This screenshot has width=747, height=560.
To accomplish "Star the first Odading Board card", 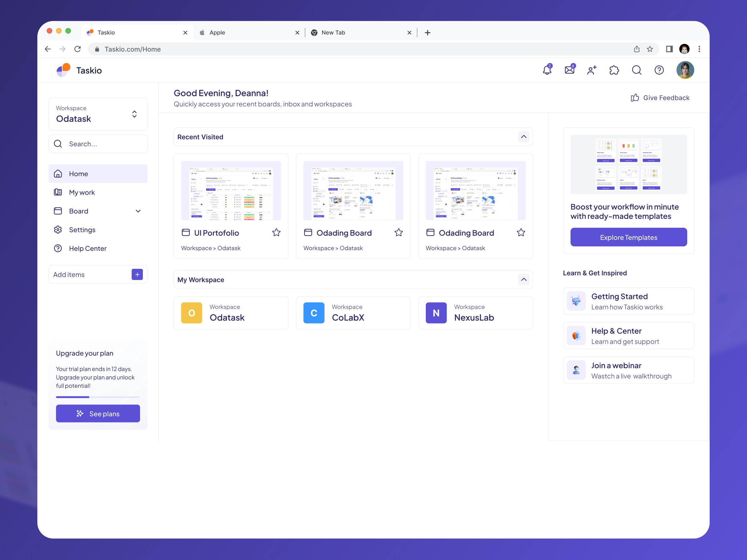I will (398, 232).
